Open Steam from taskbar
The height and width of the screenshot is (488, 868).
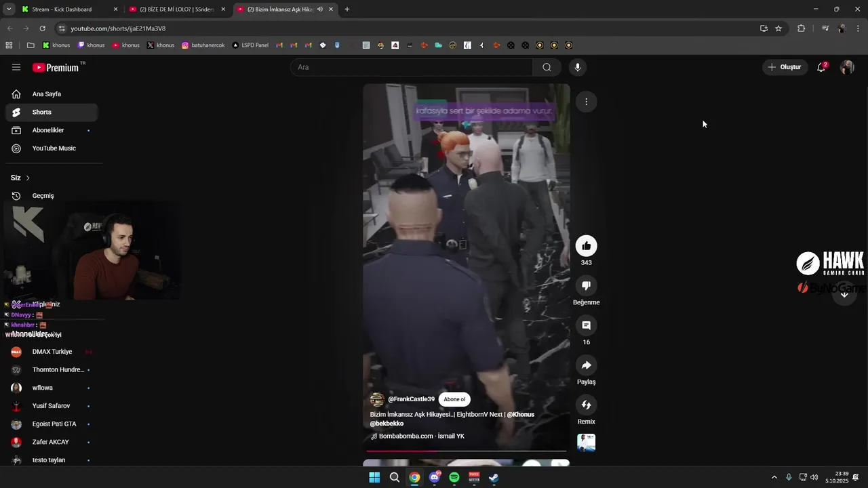tap(494, 477)
